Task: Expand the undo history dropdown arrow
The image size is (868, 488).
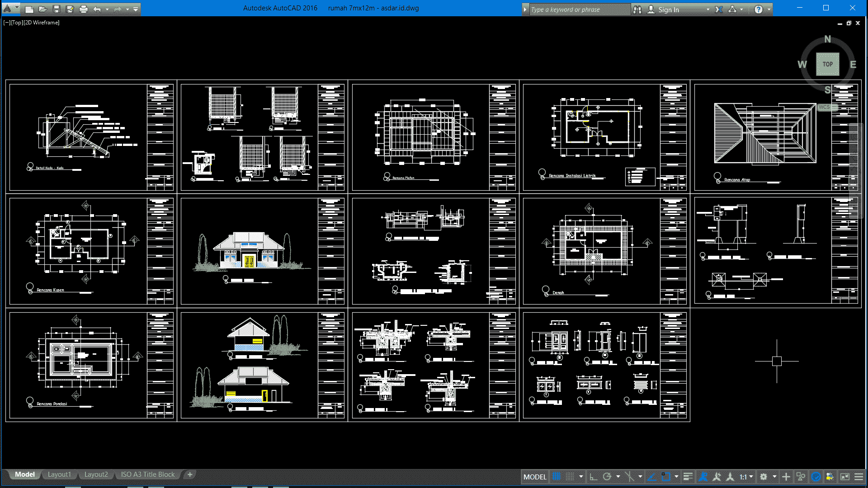Action: 107,9
